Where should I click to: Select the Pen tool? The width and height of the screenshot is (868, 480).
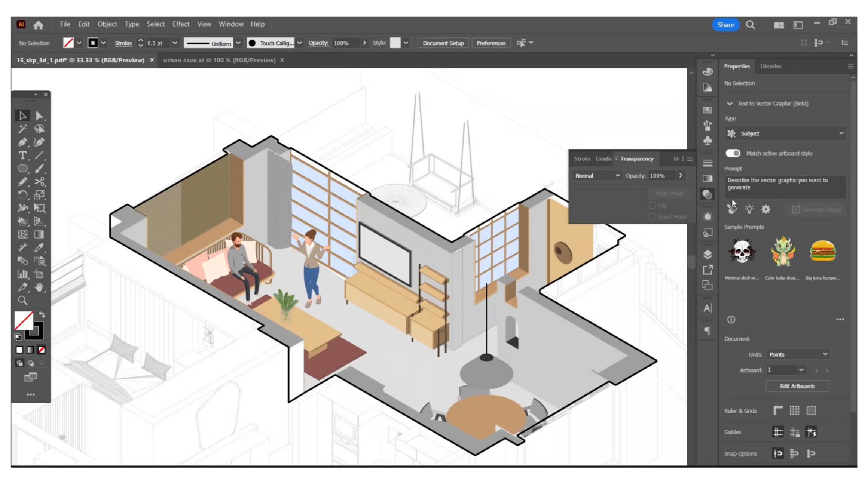pyautogui.click(x=22, y=142)
